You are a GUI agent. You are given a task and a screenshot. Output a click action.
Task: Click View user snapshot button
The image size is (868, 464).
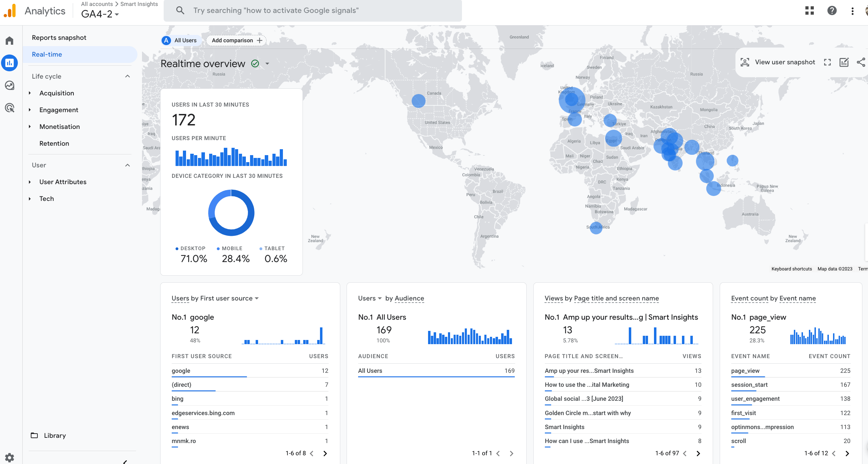tap(778, 62)
